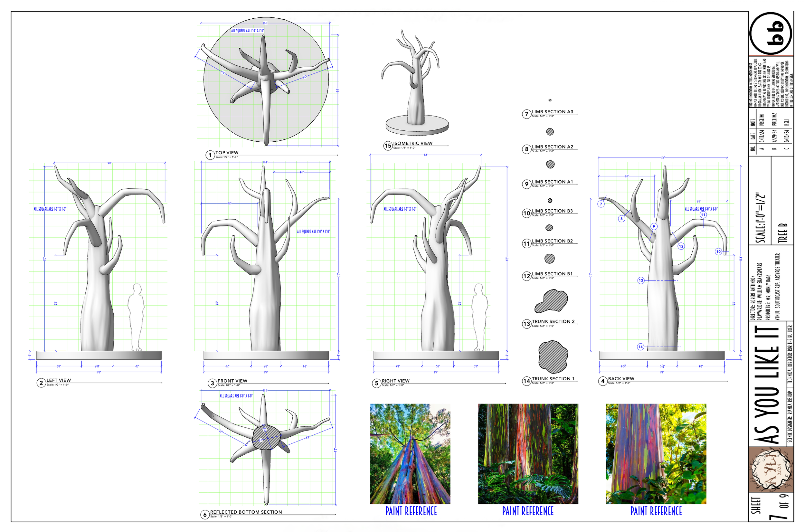This screenshot has width=805, height=532.
Task: Click the "LIMB SECTION B3" label
Action: click(552, 211)
